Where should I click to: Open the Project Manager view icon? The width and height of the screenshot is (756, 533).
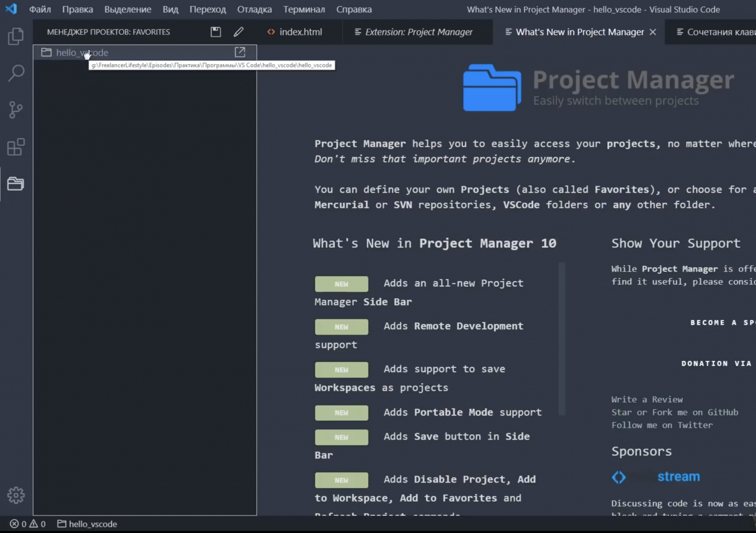point(16,184)
